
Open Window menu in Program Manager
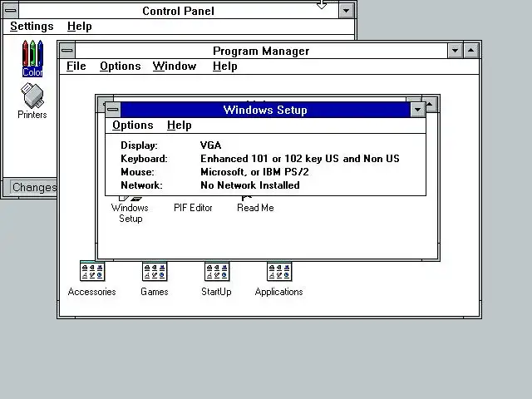click(x=175, y=66)
